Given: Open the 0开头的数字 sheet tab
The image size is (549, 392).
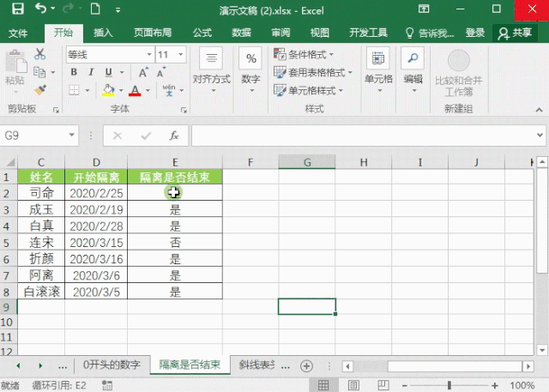Looking at the screenshot, I should 112,365.
